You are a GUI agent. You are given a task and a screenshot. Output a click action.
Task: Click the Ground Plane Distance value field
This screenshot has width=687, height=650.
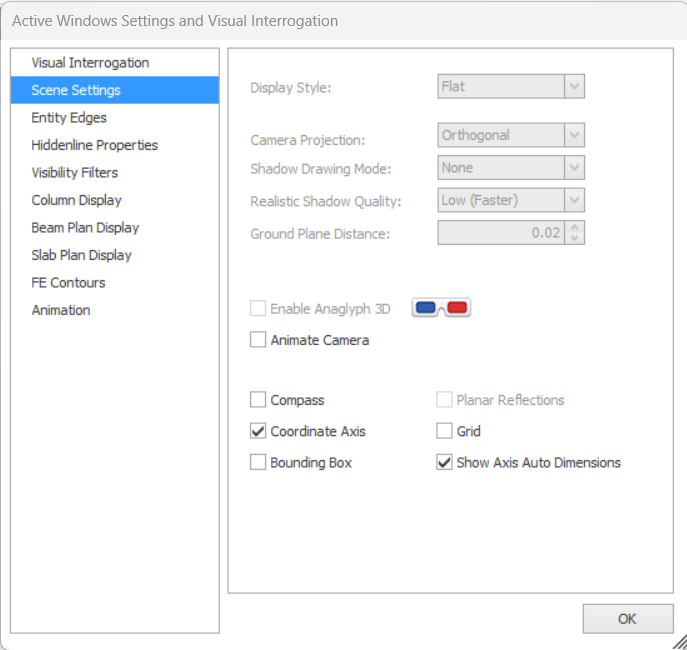[x=500, y=233]
